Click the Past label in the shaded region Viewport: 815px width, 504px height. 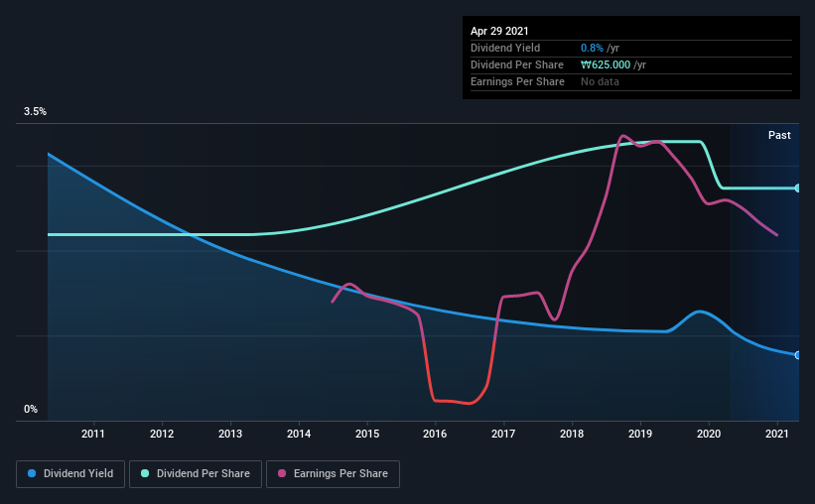tap(779, 135)
